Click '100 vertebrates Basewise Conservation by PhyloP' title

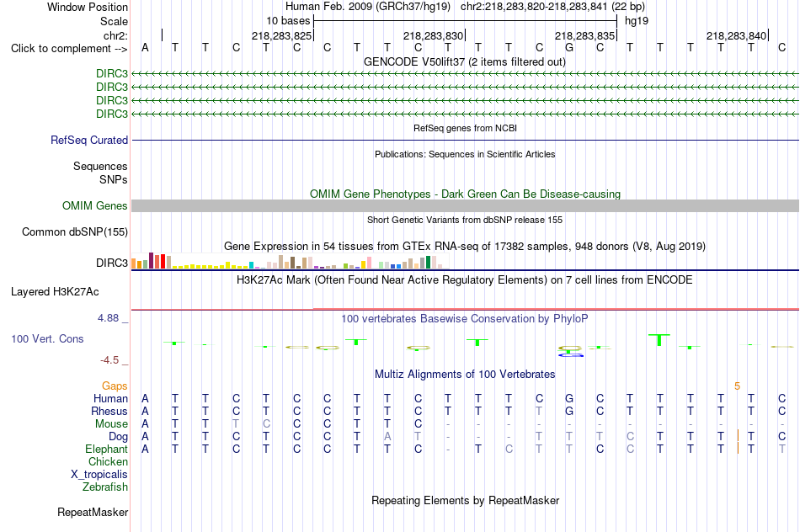(465, 319)
